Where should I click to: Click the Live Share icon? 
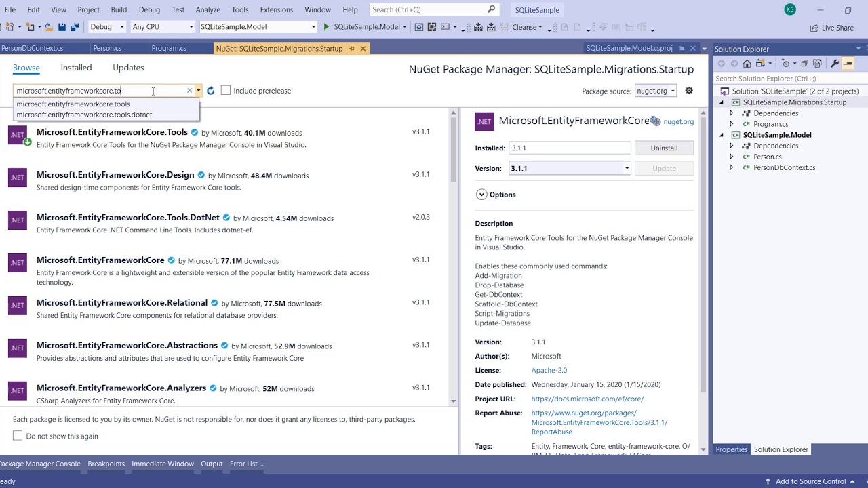[814, 28]
